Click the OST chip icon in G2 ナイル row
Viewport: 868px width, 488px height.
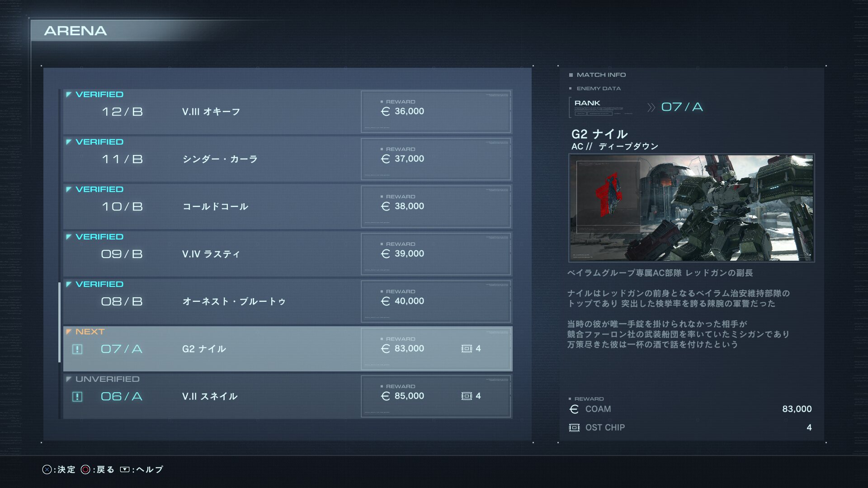(x=467, y=348)
